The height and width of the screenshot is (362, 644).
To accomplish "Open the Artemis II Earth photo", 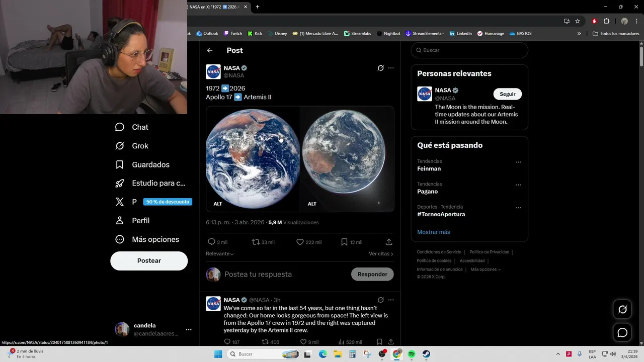I will click(x=347, y=159).
